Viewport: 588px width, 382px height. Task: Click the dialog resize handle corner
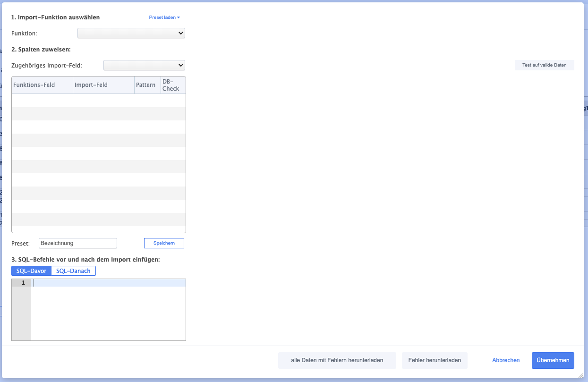click(580, 375)
